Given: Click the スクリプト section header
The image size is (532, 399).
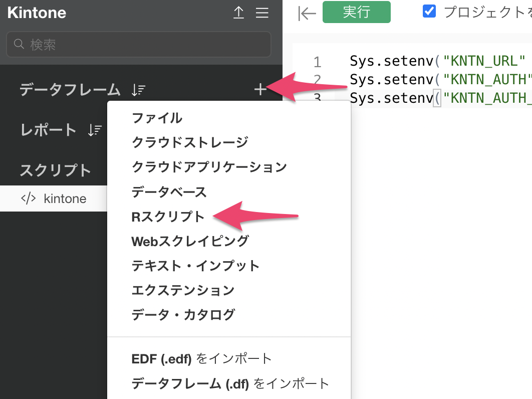Looking at the screenshot, I should 55,170.
